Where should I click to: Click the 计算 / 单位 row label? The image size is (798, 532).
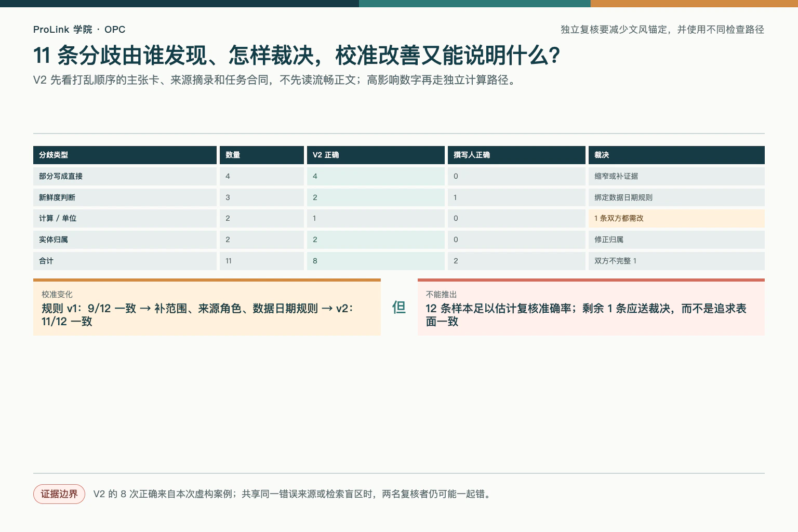(x=125, y=218)
